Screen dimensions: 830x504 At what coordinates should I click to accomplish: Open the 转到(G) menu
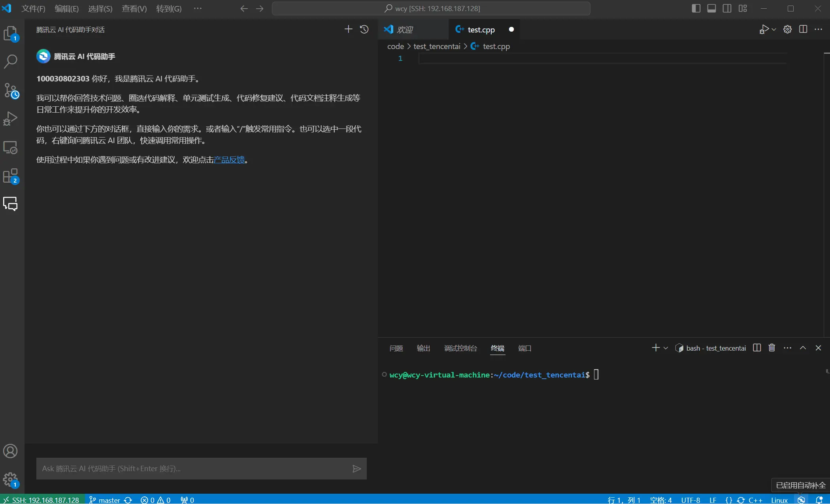click(x=169, y=9)
